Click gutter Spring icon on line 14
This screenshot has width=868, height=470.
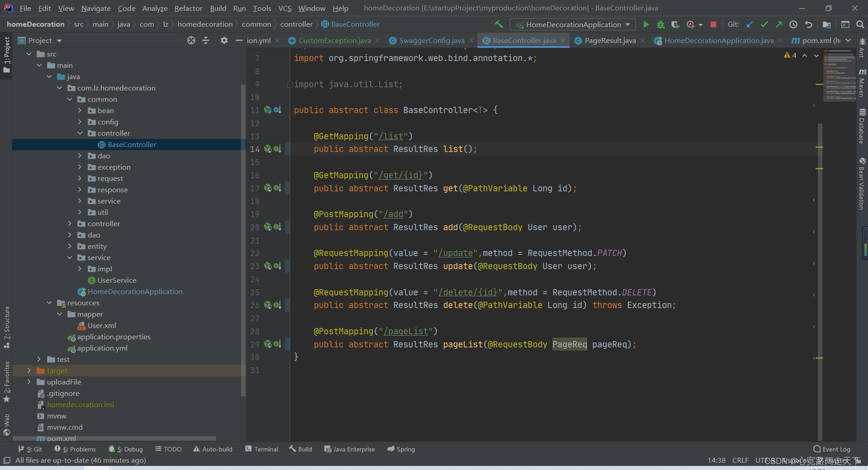tap(268, 149)
